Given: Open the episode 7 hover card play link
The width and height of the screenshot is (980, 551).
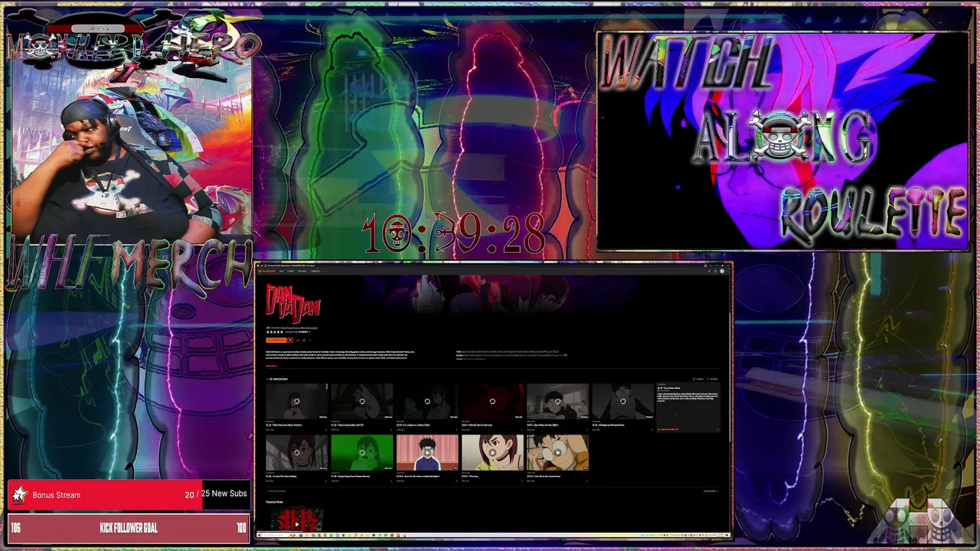Looking at the screenshot, I should click(668, 429).
